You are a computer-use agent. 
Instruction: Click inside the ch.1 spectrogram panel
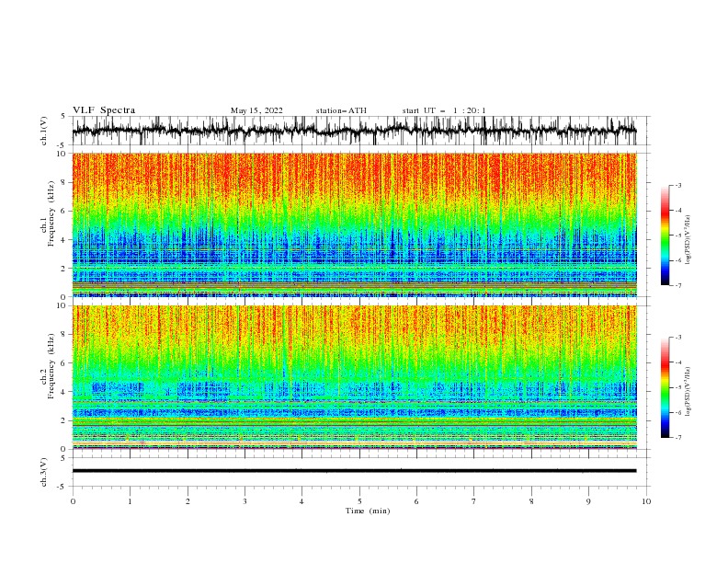coord(354,224)
